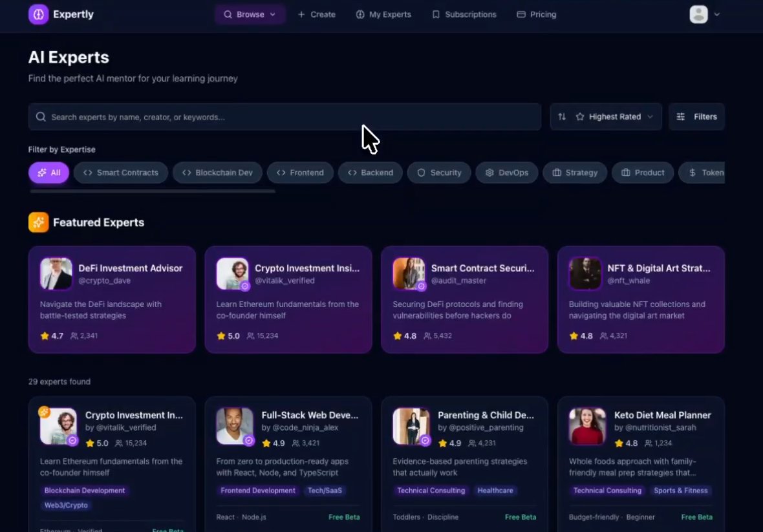The image size is (763, 532).
Task: Click the gear icon on DevOps chip
Action: [489, 173]
